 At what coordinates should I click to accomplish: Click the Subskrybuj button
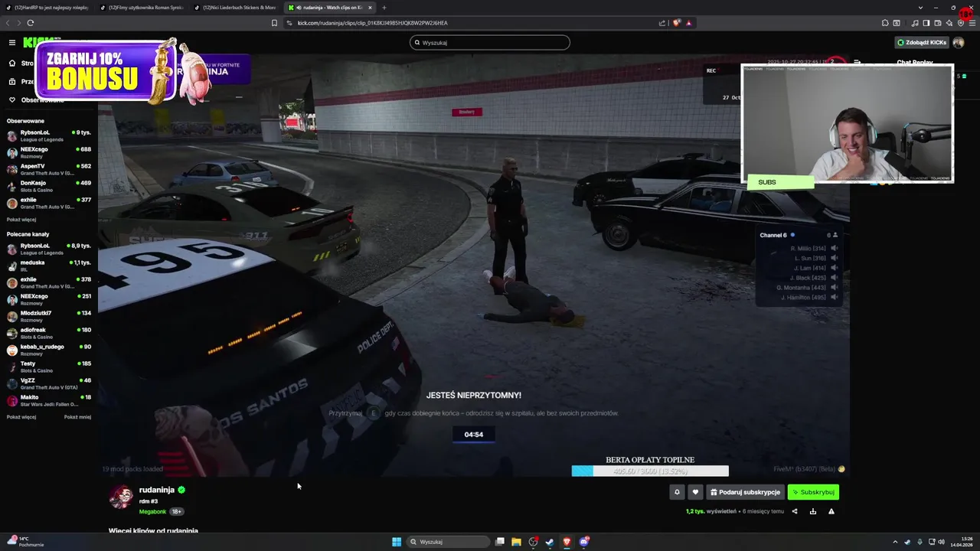click(813, 492)
